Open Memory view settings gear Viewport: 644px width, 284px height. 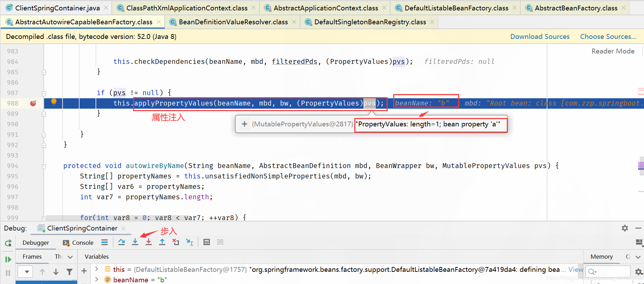pos(638,272)
